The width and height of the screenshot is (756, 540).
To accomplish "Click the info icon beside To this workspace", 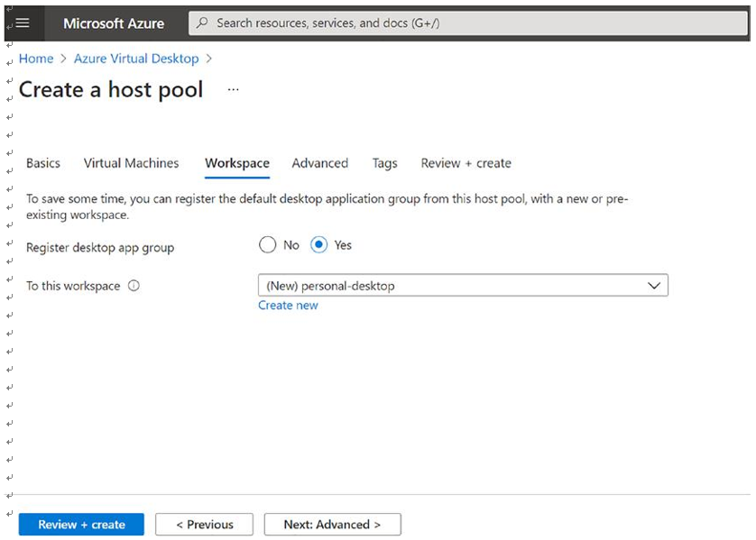I will [x=134, y=286].
